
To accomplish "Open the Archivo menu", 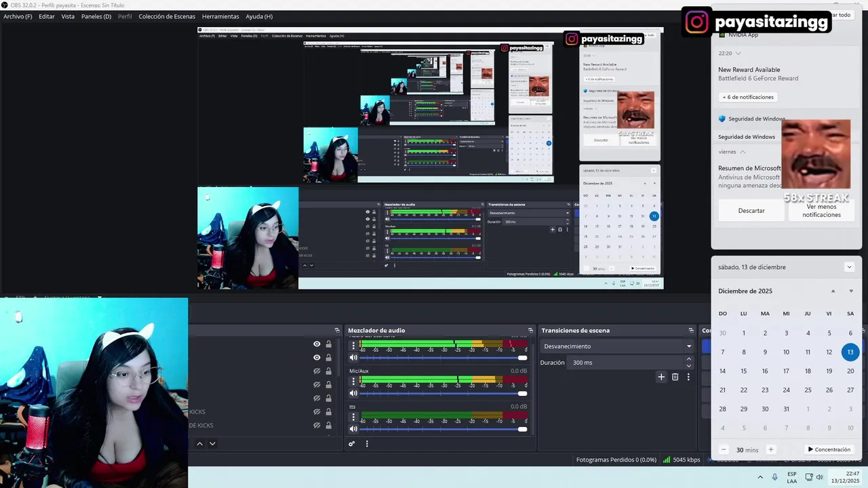I will 18,16.
